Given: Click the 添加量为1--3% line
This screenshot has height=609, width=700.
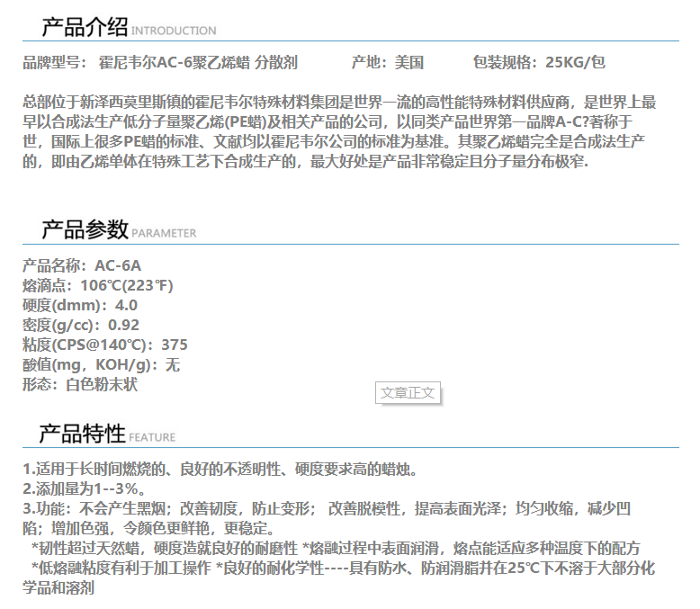Looking at the screenshot, I should (x=85, y=488).
